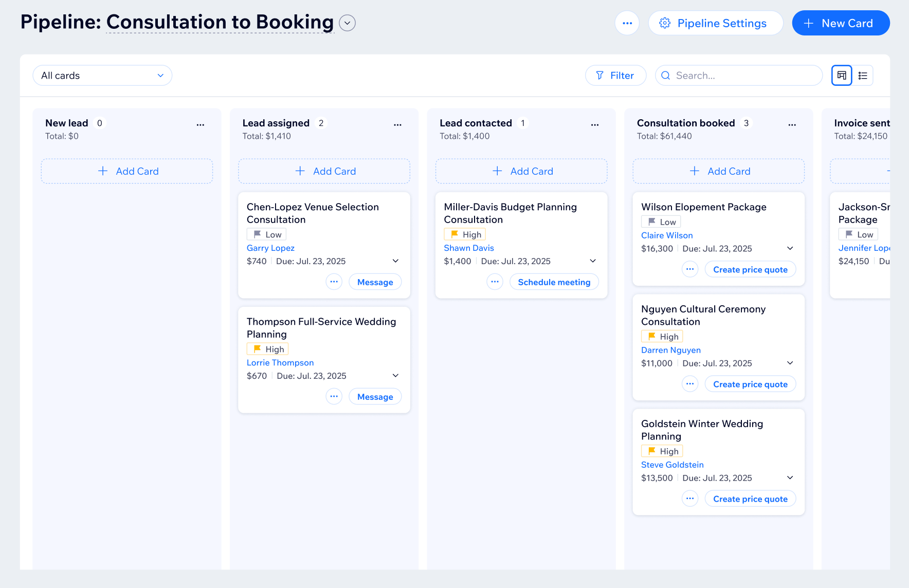This screenshot has height=588, width=909.
Task: Expand details of Nguyen Cultural Ceremony card
Action: (x=790, y=363)
